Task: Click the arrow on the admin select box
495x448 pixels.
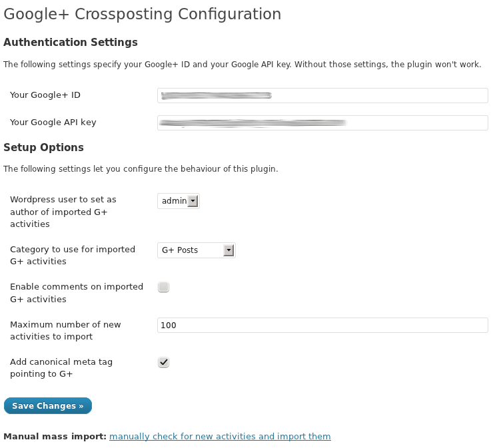Action: (x=193, y=201)
